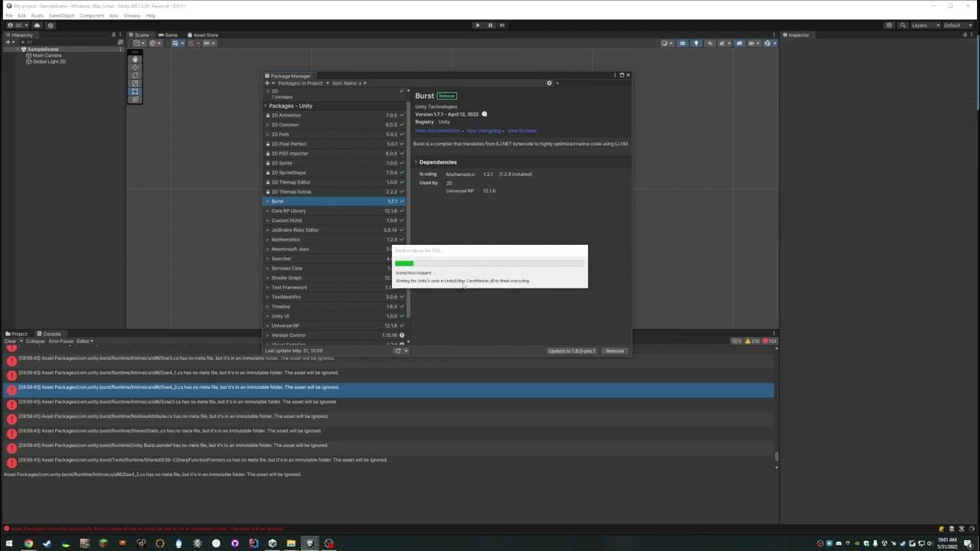This screenshot has height=551, width=980.
Task: Switch to the Project tab
Action: (16, 334)
